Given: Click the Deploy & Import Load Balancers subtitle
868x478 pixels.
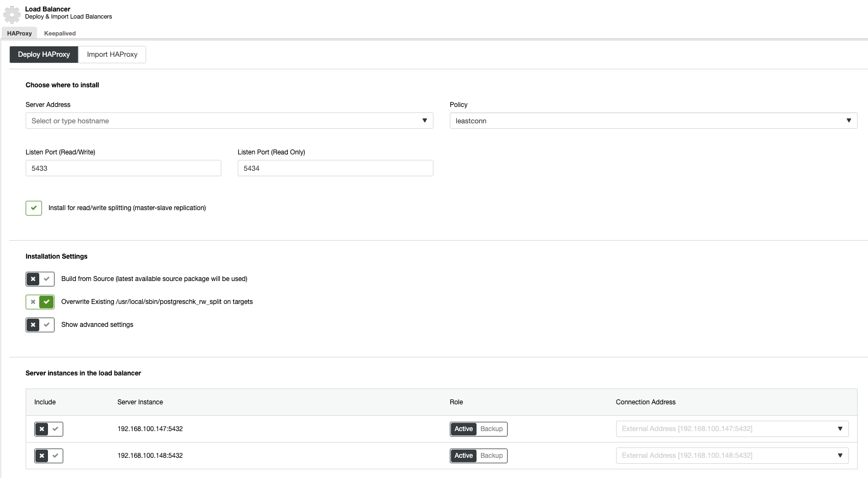Looking at the screenshot, I should point(68,17).
